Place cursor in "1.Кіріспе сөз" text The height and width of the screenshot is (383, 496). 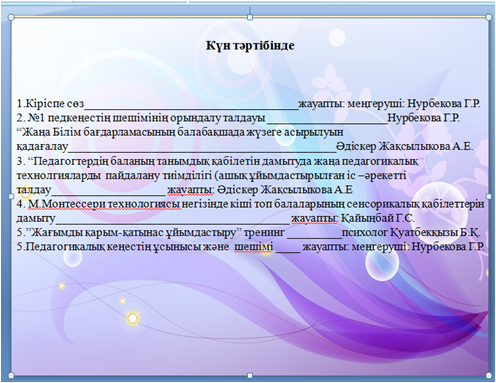[x=50, y=103]
